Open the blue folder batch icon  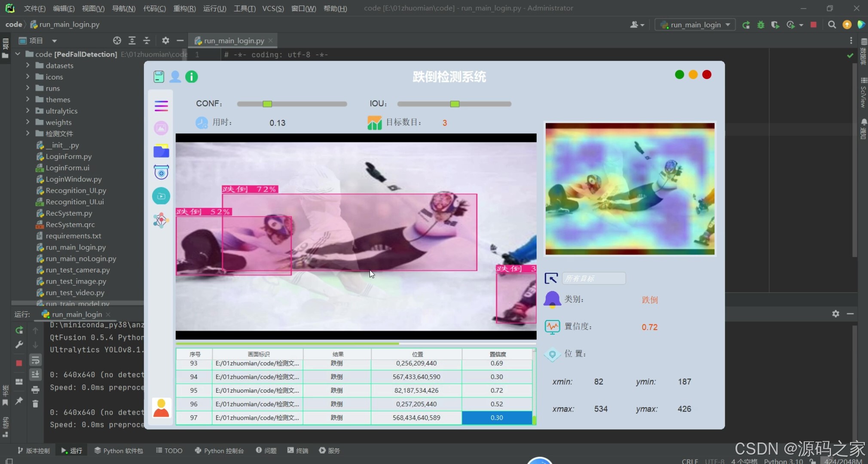point(161,151)
